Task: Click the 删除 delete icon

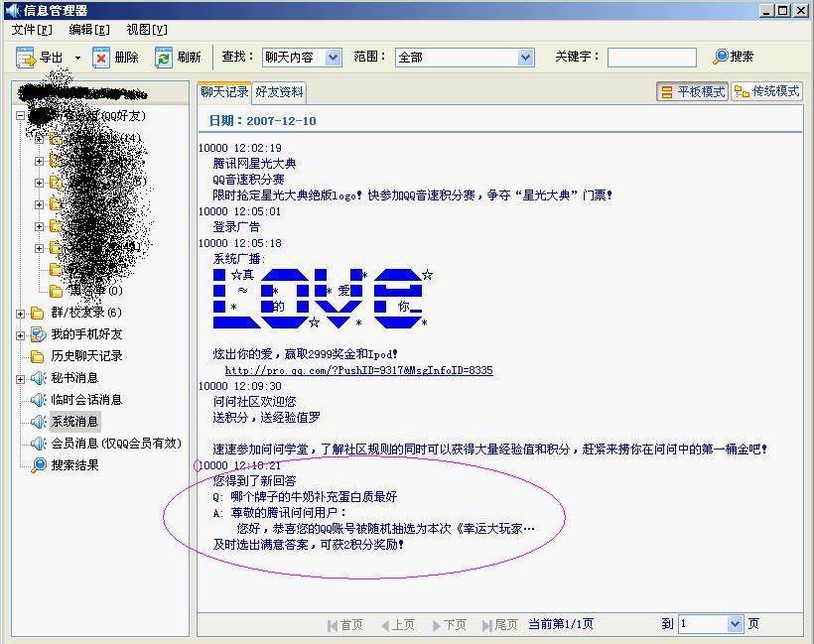Action: click(x=101, y=58)
